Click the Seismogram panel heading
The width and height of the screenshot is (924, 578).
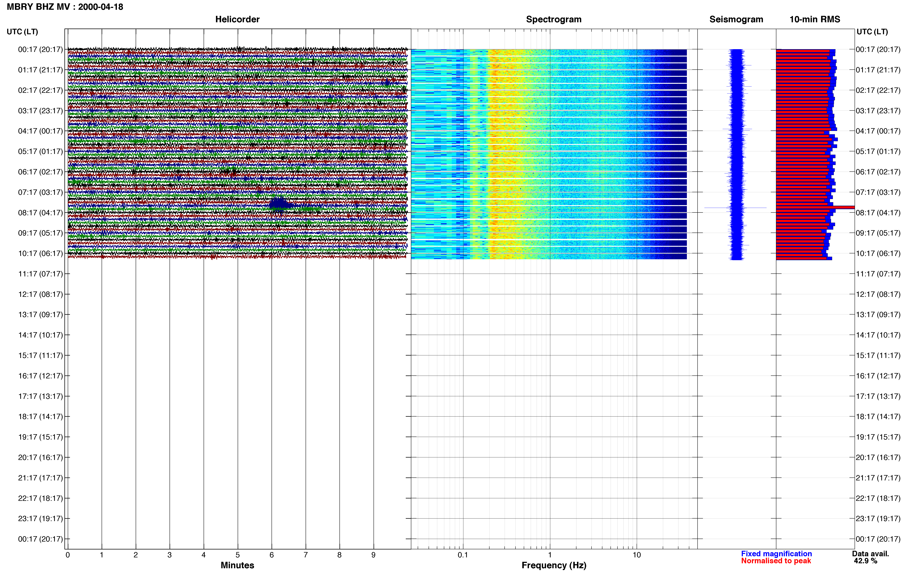[736, 20]
